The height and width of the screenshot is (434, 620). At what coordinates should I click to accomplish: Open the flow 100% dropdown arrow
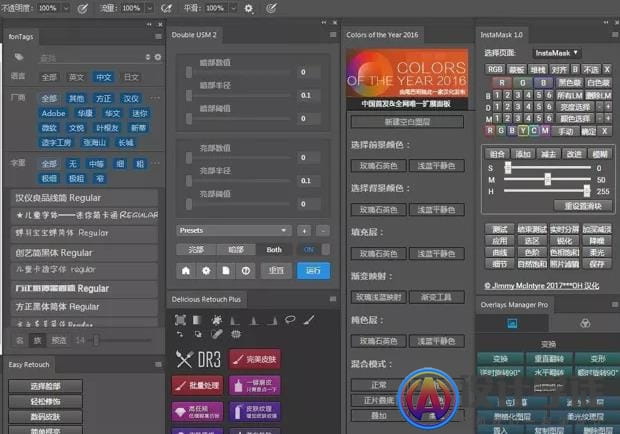tap(149, 8)
